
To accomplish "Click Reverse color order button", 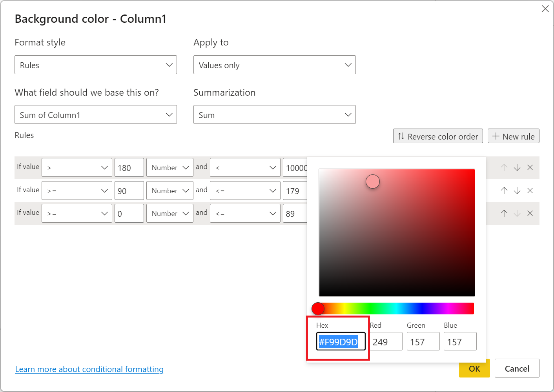I will pos(438,136).
